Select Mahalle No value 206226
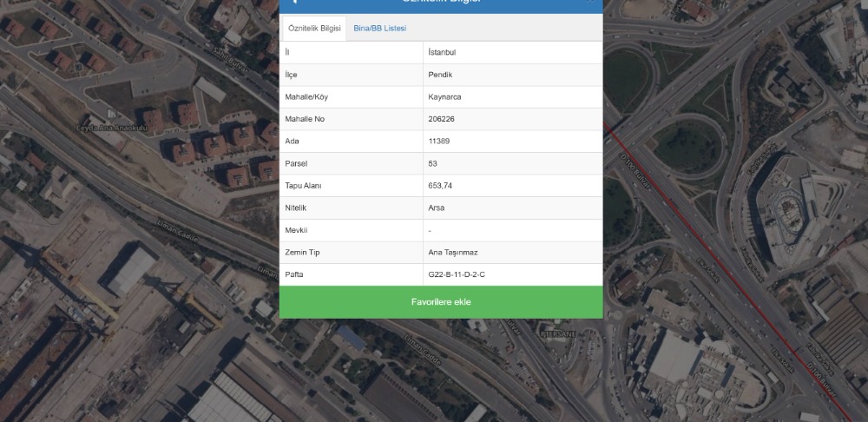The width and height of the screenshot is (868, 422). pos(442,119)
